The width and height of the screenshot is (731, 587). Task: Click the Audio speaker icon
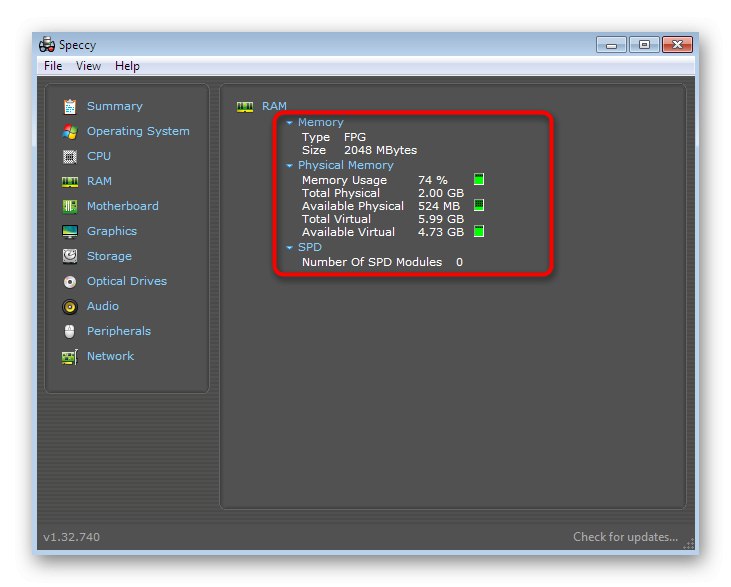(x=70, y=306)
